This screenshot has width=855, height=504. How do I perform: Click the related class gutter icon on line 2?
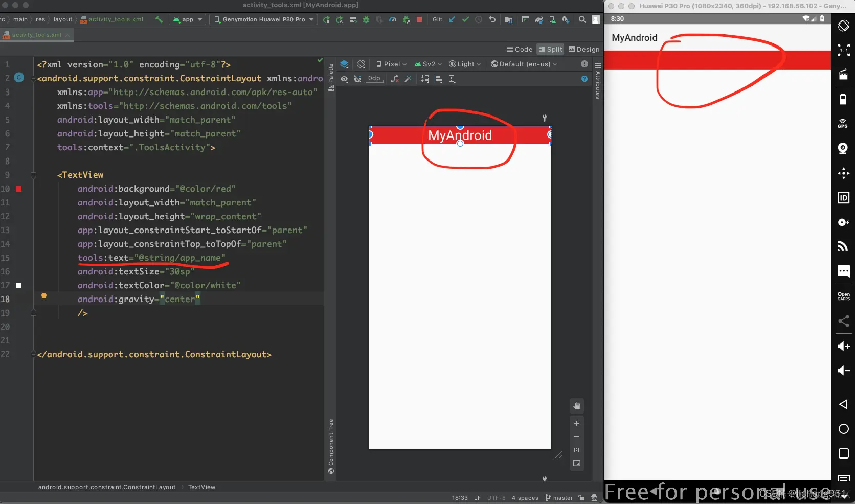[x=19, y=78]
